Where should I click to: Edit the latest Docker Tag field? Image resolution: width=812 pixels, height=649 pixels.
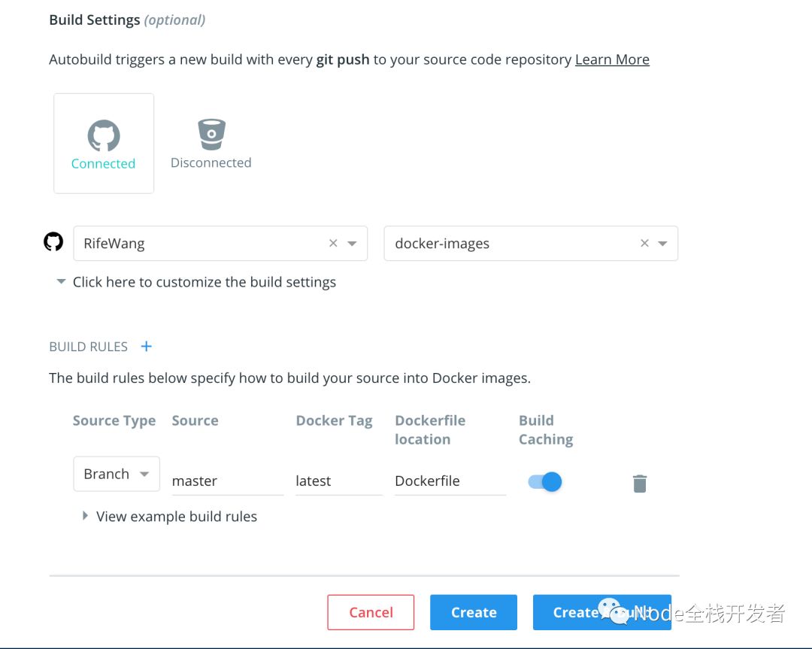pyautogui.click(x=338, y=481)
